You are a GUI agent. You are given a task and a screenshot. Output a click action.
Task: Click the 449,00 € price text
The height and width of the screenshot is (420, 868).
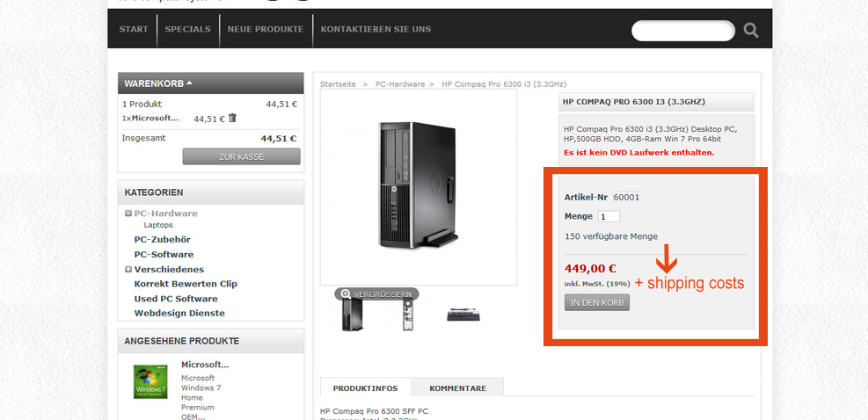(590, 269)
